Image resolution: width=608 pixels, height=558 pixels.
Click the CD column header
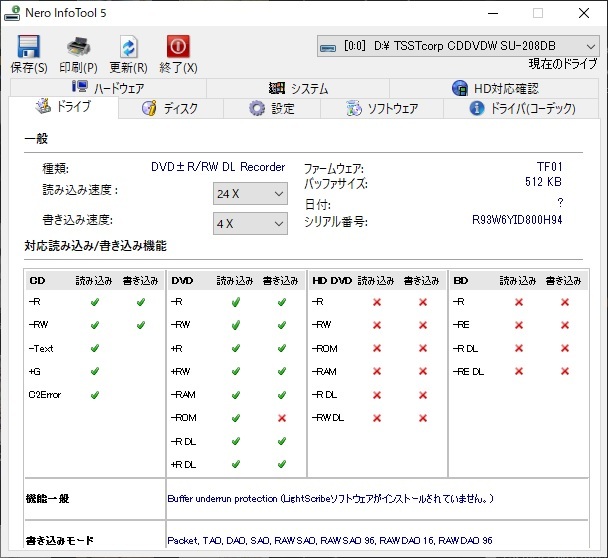pyautogui.click(x=37, y=281)
